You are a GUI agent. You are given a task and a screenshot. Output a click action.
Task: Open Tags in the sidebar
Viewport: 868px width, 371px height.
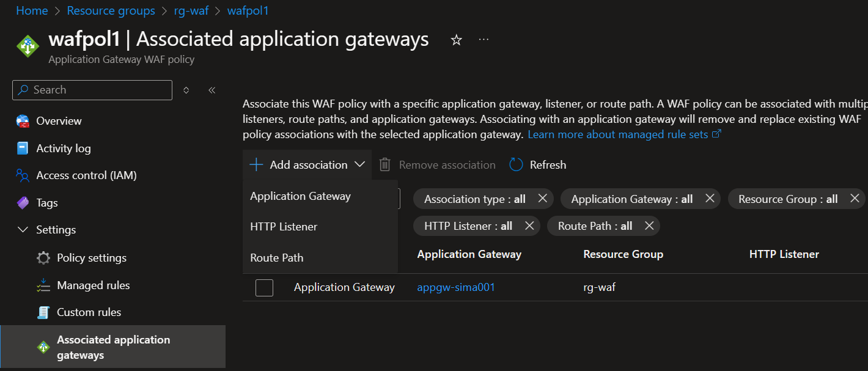pyautogui.click(x=47, y=203)
